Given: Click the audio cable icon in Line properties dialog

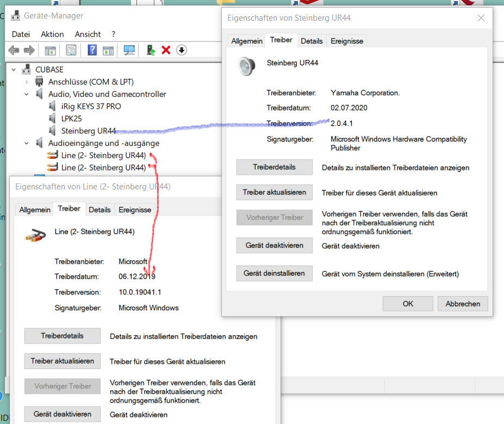Looking at the screenshot, I should point(35,236).
